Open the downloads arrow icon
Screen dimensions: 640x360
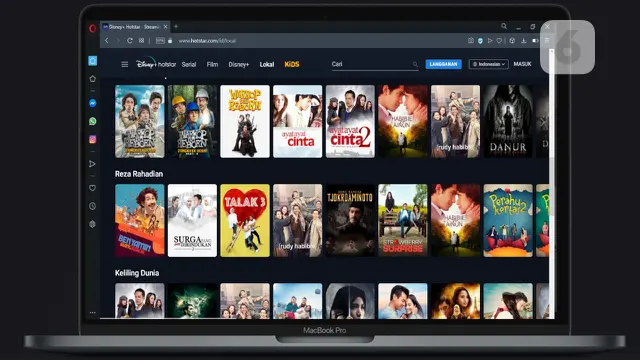523,40
